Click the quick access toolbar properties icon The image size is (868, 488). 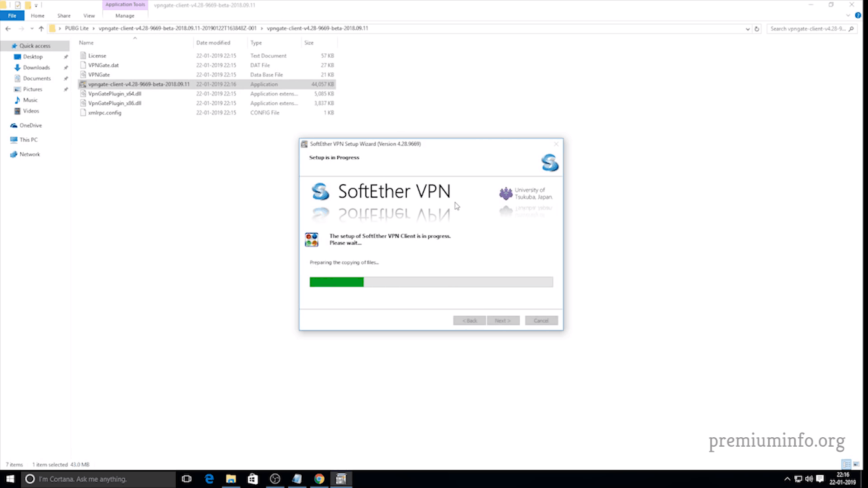point(17,4)
